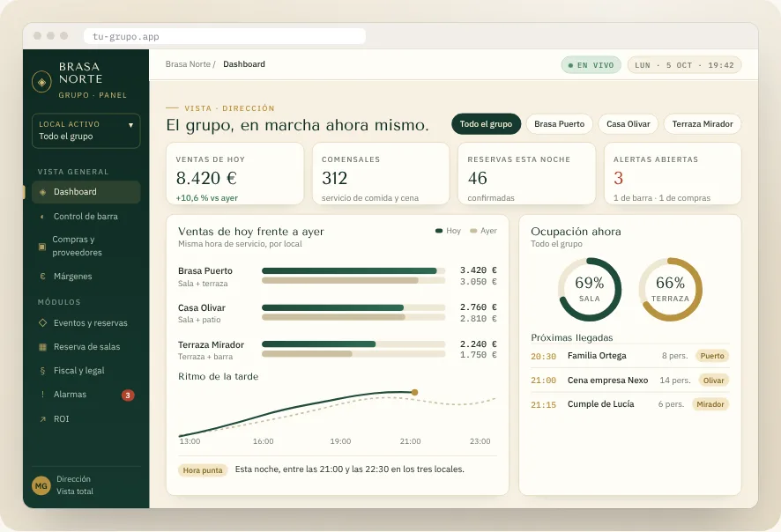Select the Casa Olivar filter pill

(629, 124)
